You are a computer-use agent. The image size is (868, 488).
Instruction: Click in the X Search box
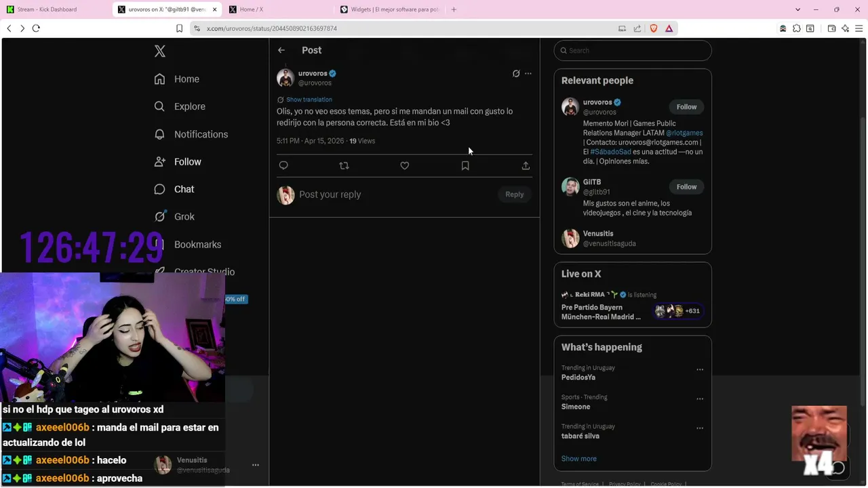633,50
